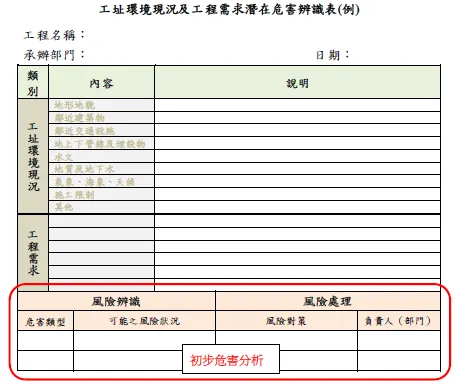465x386 pixels.
Task: Click the 水文 row label
Action: tap(64, 156)
